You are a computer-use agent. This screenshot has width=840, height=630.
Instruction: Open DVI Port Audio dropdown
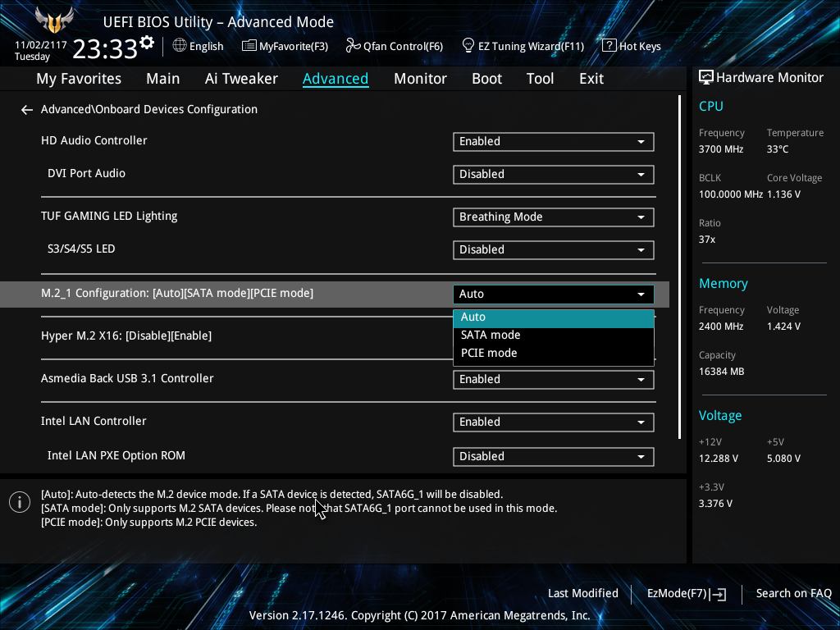(554, 174)
